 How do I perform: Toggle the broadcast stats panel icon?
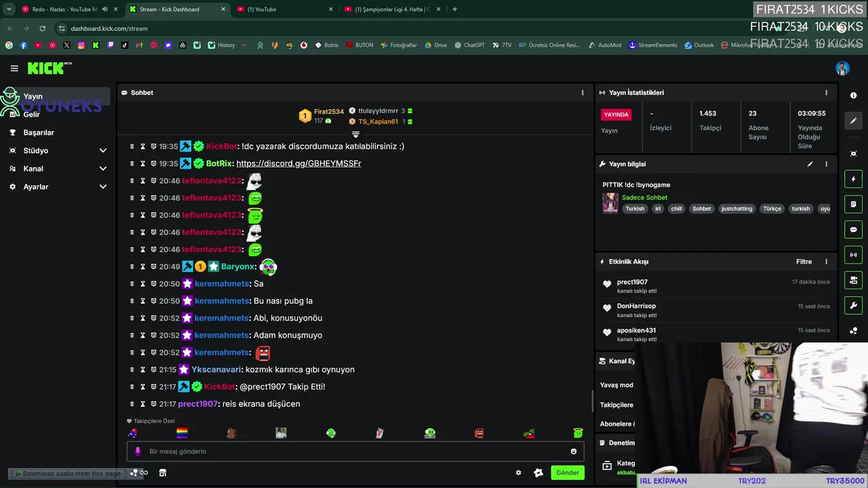853,255
